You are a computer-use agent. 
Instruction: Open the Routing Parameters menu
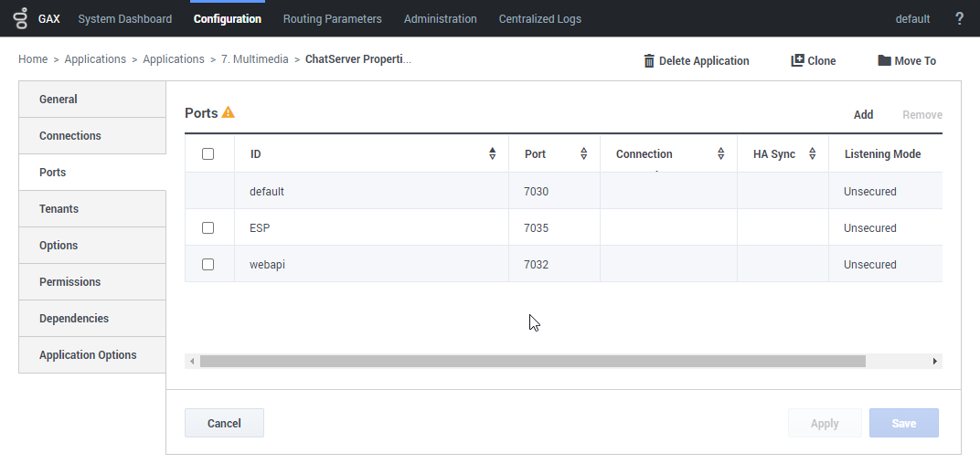tap(333, 19)
